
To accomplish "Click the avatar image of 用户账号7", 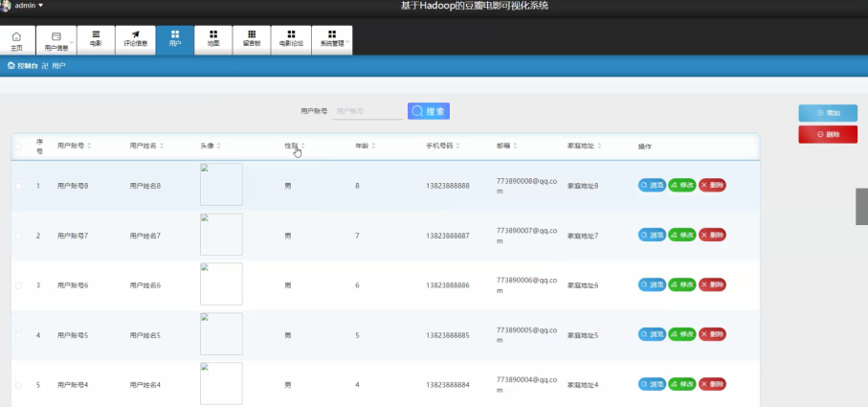I will tap(221, 235).
